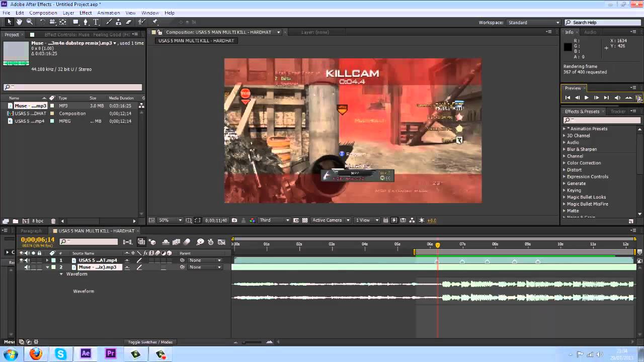Switch to the Paragraph tab
The image size is (644, 362).
[x=31, y=231]
